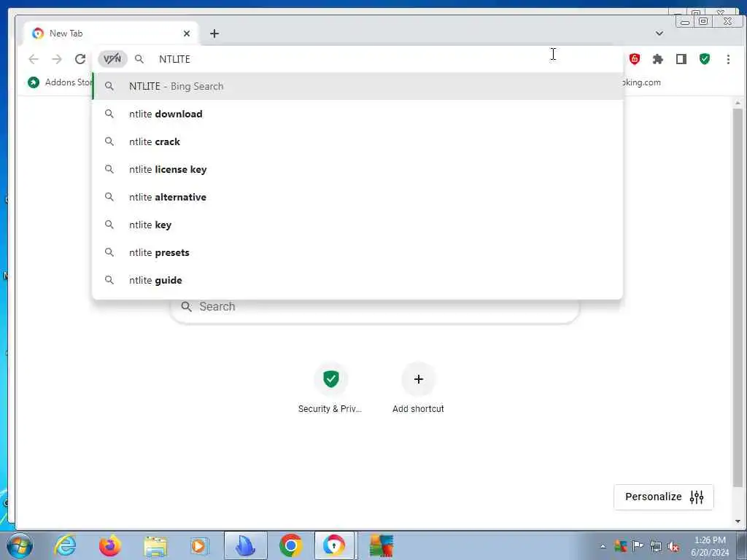Click the 1:26 PM clock
Viewport: 747px width, 560px height.
pos(710,546)
